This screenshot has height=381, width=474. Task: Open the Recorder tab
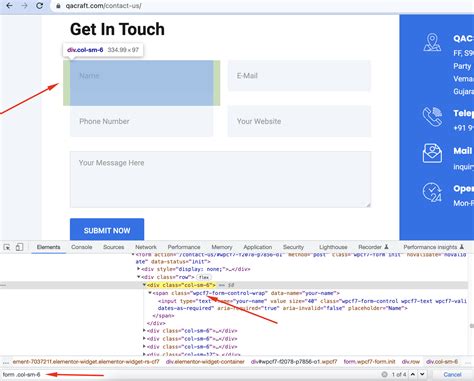tap(373, 247)
